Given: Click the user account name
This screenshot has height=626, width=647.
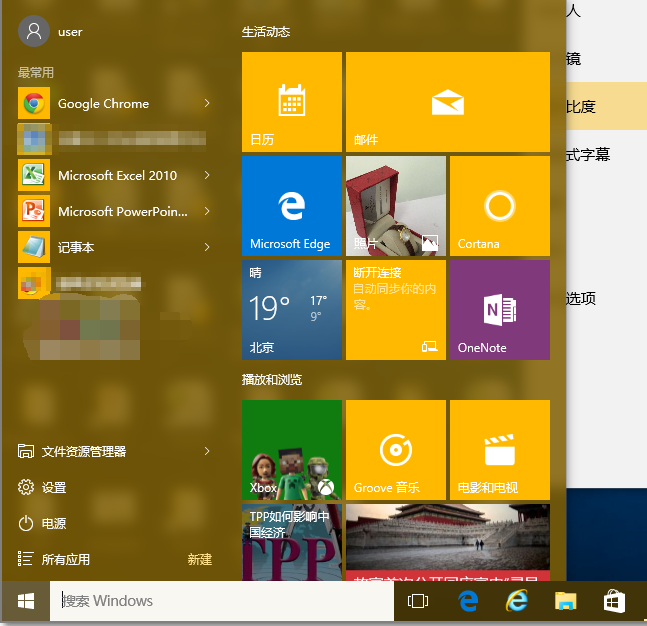Looking at the screenshot, I should coord(69,31).
